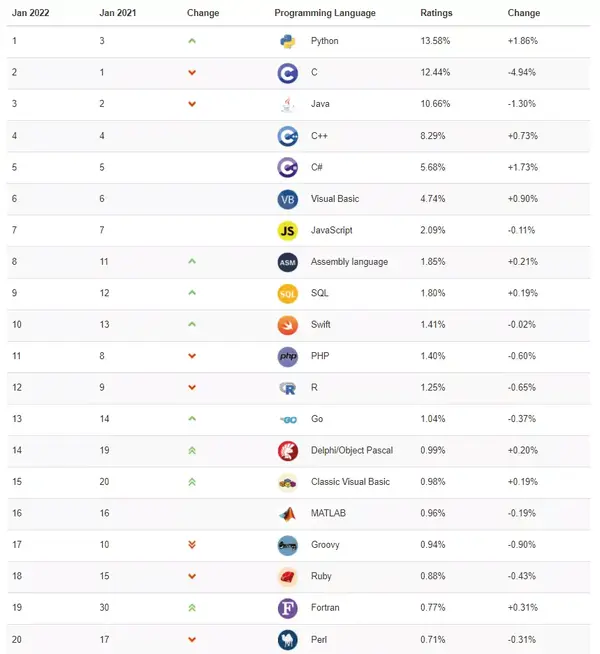600x654 pixels.
Task: Click the Assembly language ASM icon
Action: pyautogui.click(x=288, y=262)
